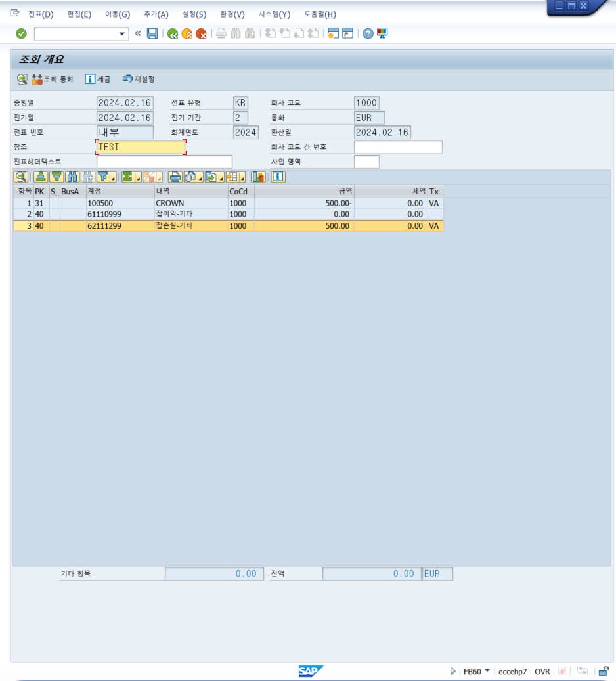Viewport: 616px width, 681px height.
Task: Click the grid Find binoculars icon
Action: click(x=72, y=177)
